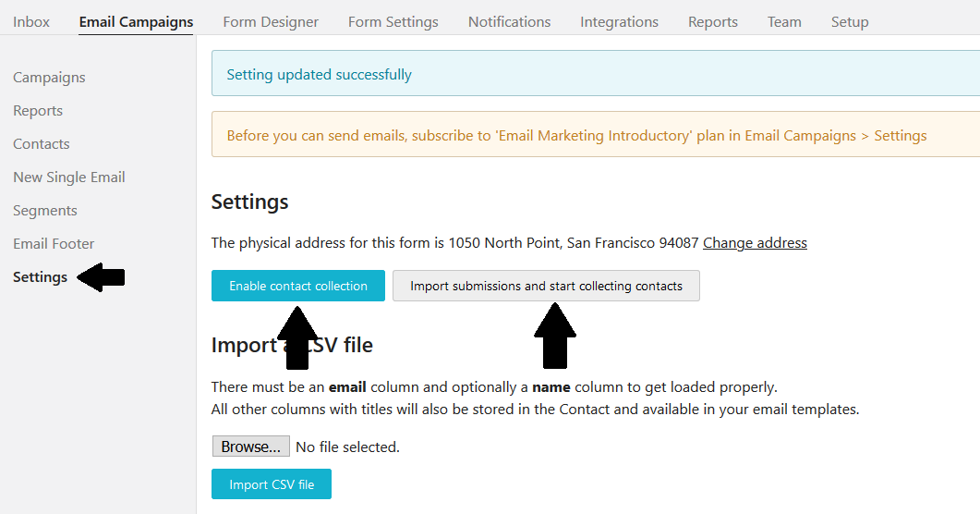
Task: Open Reports in the left sidebar
Action: (38, 111)
